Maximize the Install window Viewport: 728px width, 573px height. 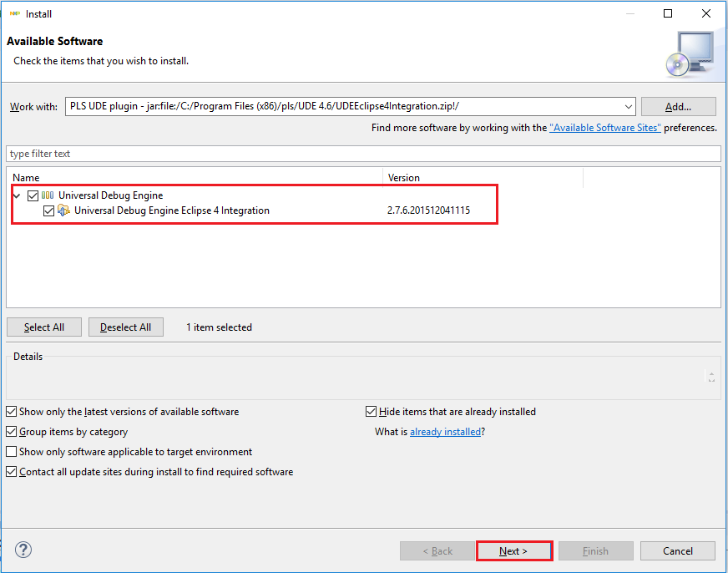pos(668,13)
